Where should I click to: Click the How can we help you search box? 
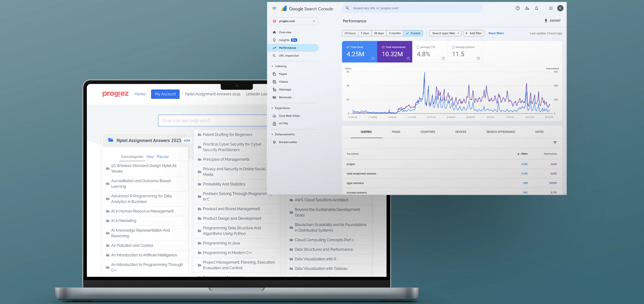click(212, 121)
